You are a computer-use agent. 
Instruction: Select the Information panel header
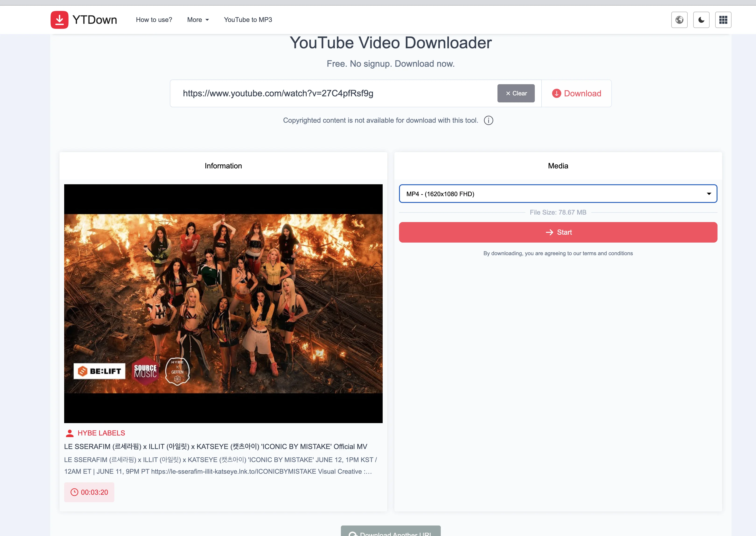223,166
